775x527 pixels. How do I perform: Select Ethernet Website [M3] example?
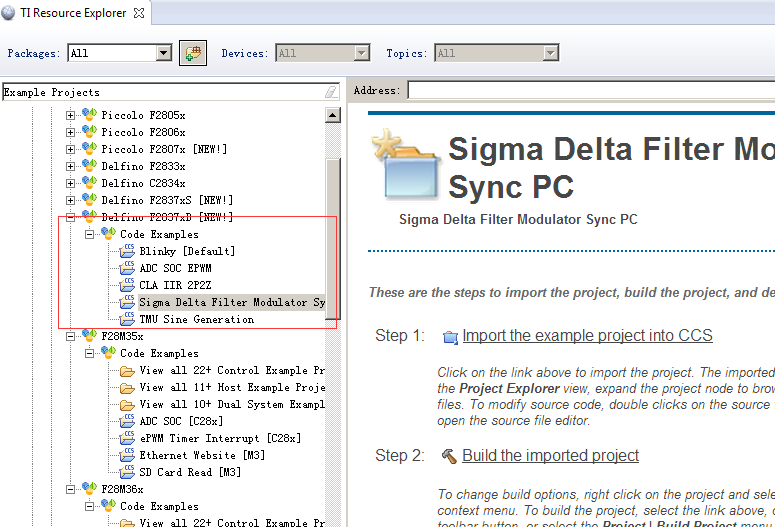[202, 455]
